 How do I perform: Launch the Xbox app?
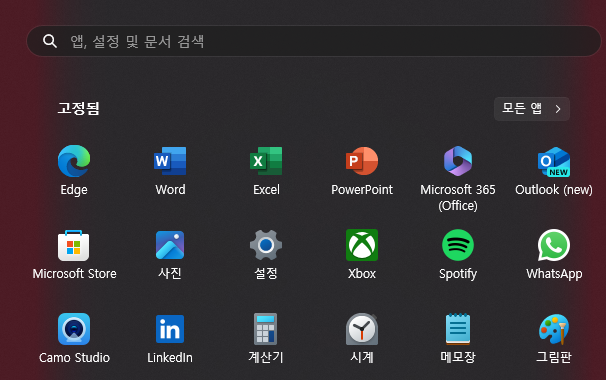click(362, 245)
